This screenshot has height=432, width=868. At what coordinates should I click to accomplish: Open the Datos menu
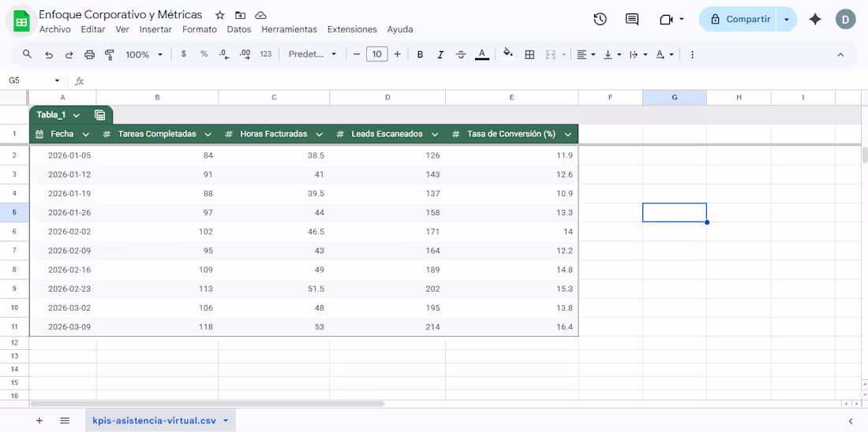(x=239, y=29)
